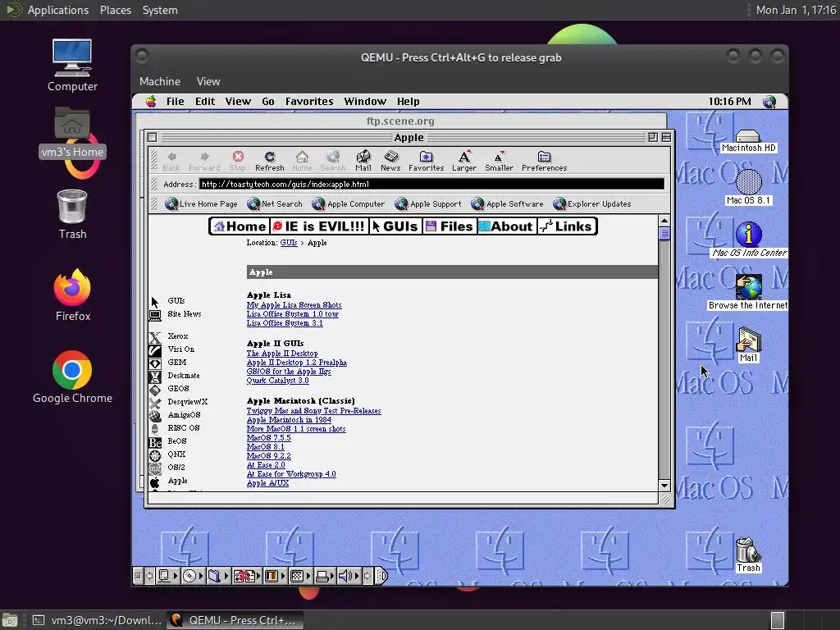Click the Apple logo icon in the page sidebar

pos(155,482)
